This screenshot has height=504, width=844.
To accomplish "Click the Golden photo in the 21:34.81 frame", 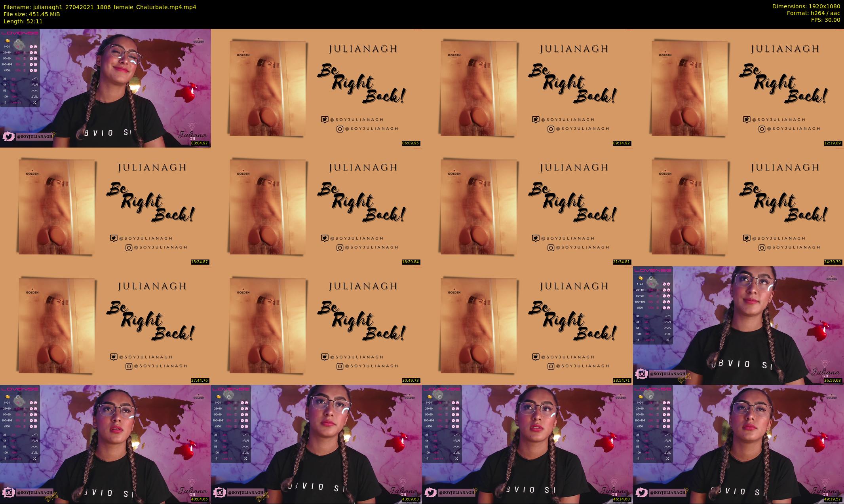I will (x=478, y=207).
